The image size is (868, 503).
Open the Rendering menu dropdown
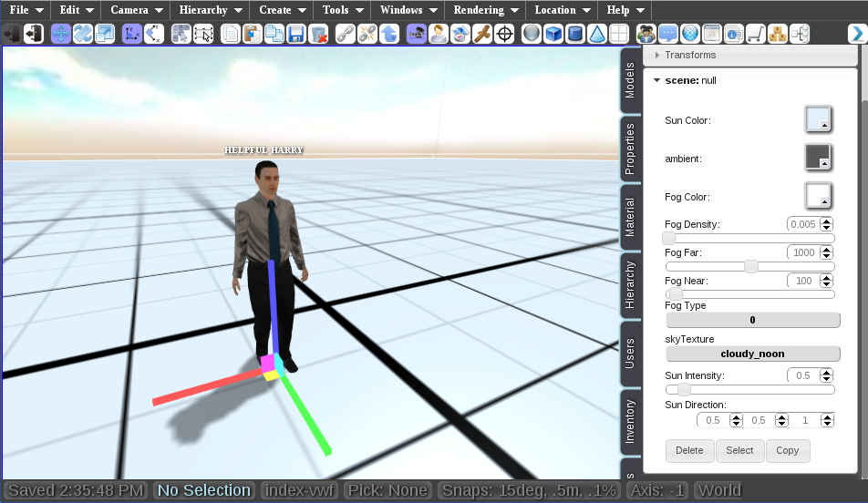tap(485, 10)
